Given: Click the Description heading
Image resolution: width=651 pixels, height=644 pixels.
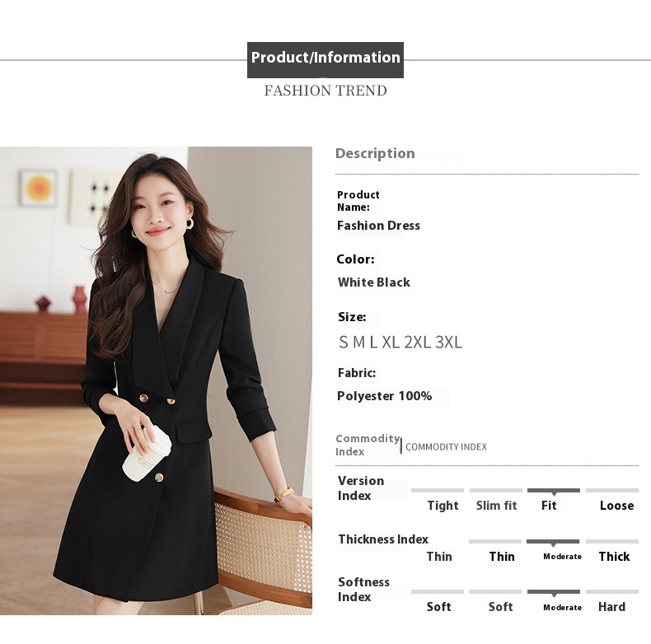Looking at the screenshot, I should tap(375, 153).
